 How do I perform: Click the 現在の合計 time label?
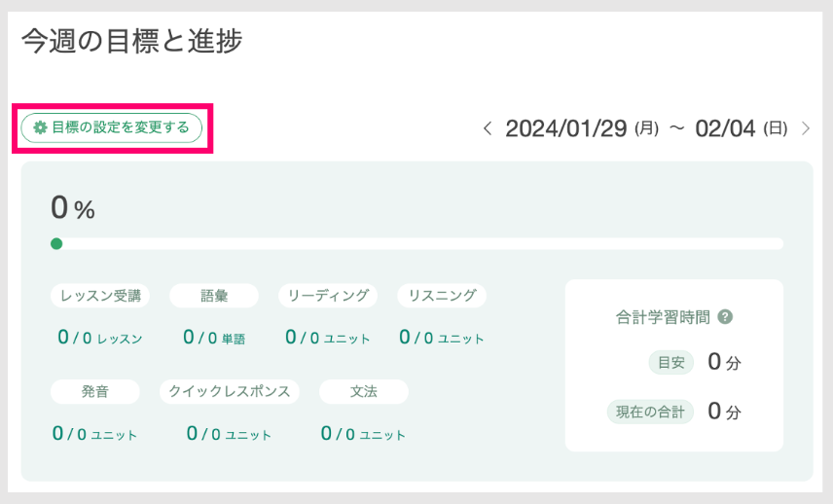click(x=650, y=412)
